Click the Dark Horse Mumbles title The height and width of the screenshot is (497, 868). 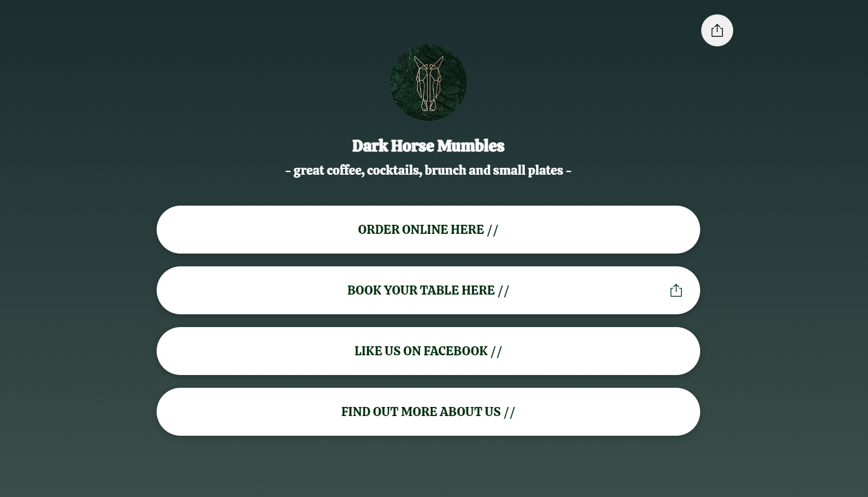428,145
